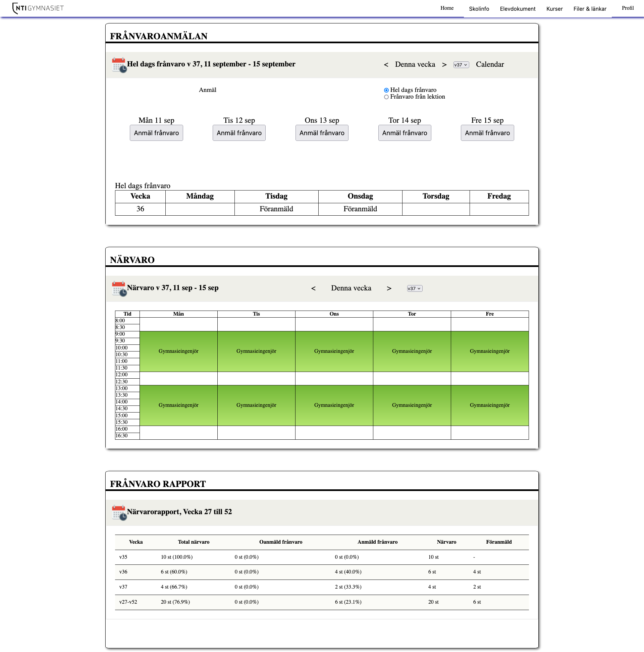This screenshot has height=652, width=644.
Task: Enable lesson absence reporting mode
Action: click(386, 97)
